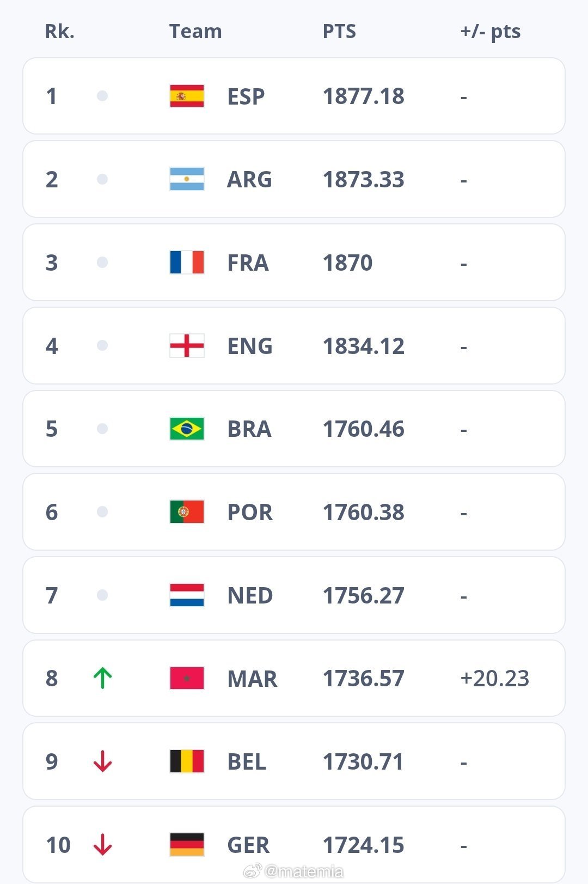
Task: Open the ESP team link
Action: point(246,97)
